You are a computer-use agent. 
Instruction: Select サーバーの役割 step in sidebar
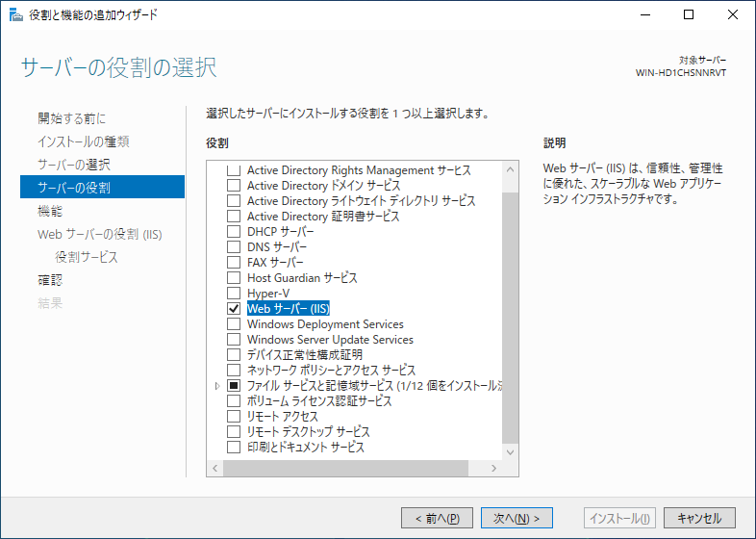pyautogui.click(x=102, y=187)
